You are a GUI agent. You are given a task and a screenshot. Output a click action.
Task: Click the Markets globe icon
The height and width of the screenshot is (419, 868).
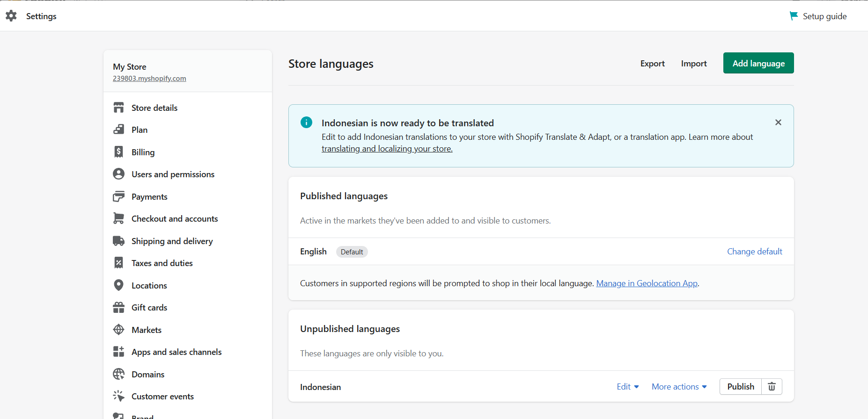click(x=119, y=330)
